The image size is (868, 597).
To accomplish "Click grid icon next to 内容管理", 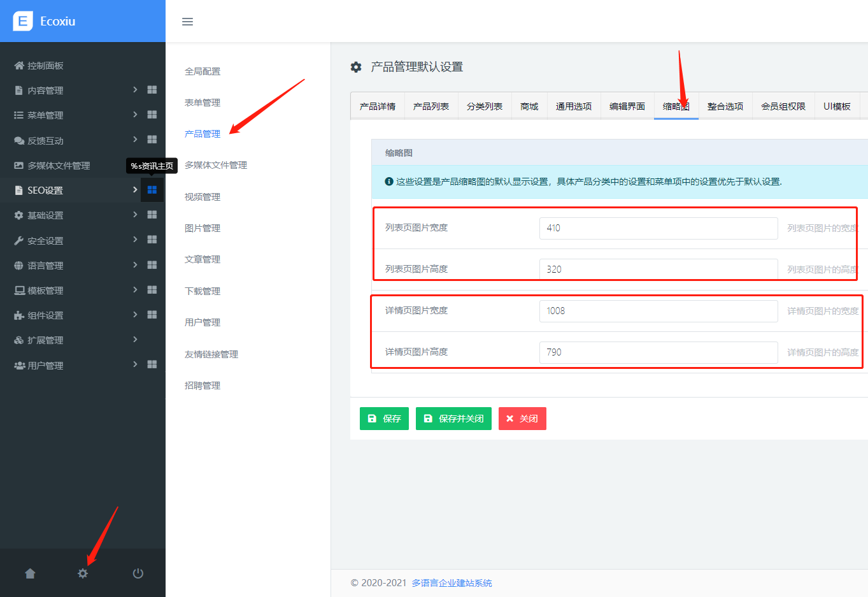I will (x=152, y=90).
